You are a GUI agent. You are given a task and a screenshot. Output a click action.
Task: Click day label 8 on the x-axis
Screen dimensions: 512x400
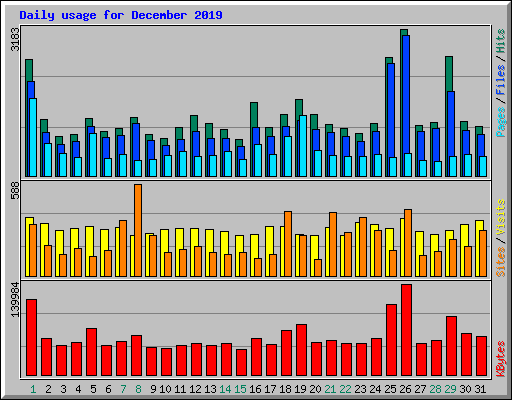138,389
